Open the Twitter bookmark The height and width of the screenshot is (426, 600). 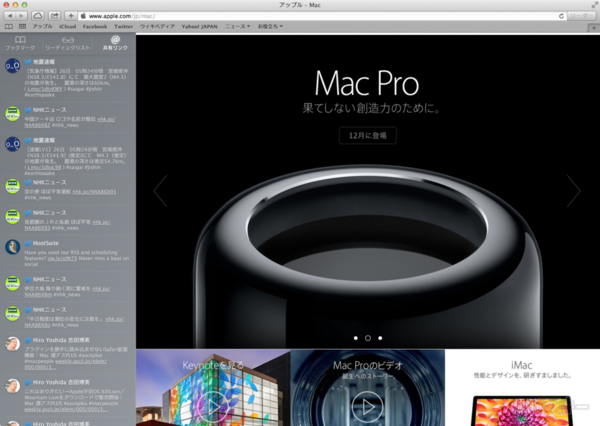(123, 26)
